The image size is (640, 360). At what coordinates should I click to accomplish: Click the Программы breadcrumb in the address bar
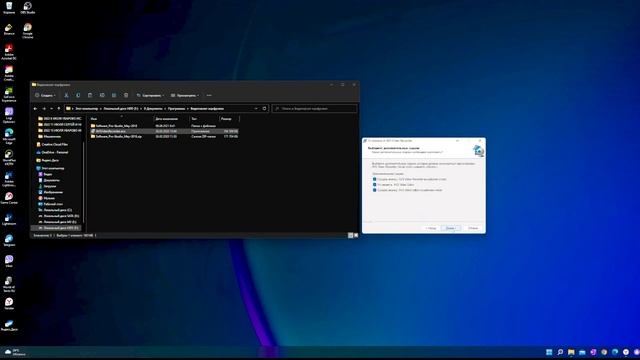pos(176,109)
